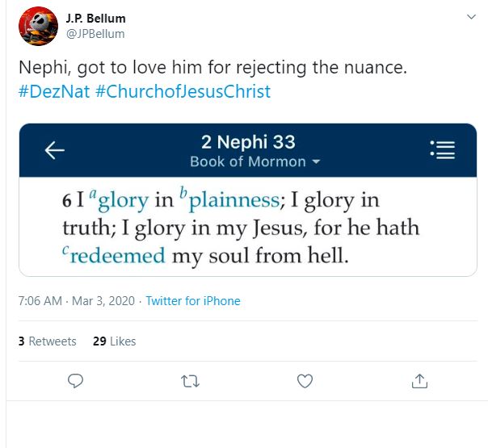Click the list menu icon in scripture header
The width and height of the screenshot is (488, 448).
point(443,149)
